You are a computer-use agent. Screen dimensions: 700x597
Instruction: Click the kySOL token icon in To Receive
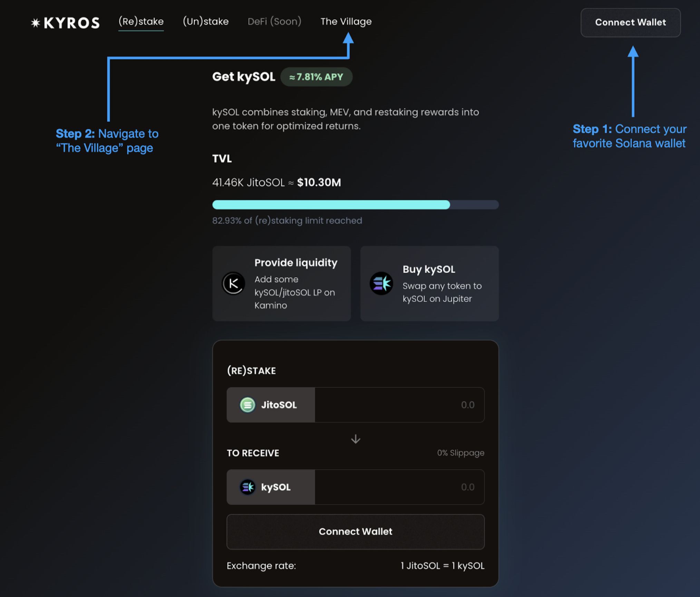[247, 487]
